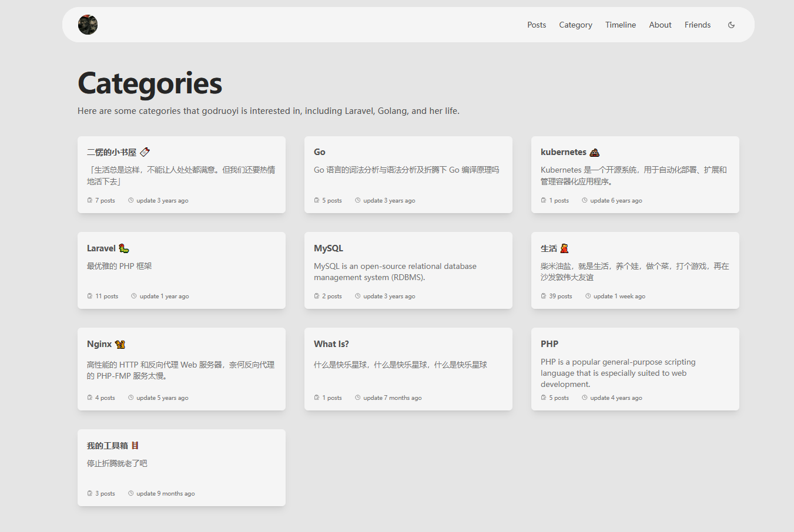The height and width of the screenshot is (532, 794).
Task: Click the tiger emoji beside Nginx
Action: click(120, 344)
